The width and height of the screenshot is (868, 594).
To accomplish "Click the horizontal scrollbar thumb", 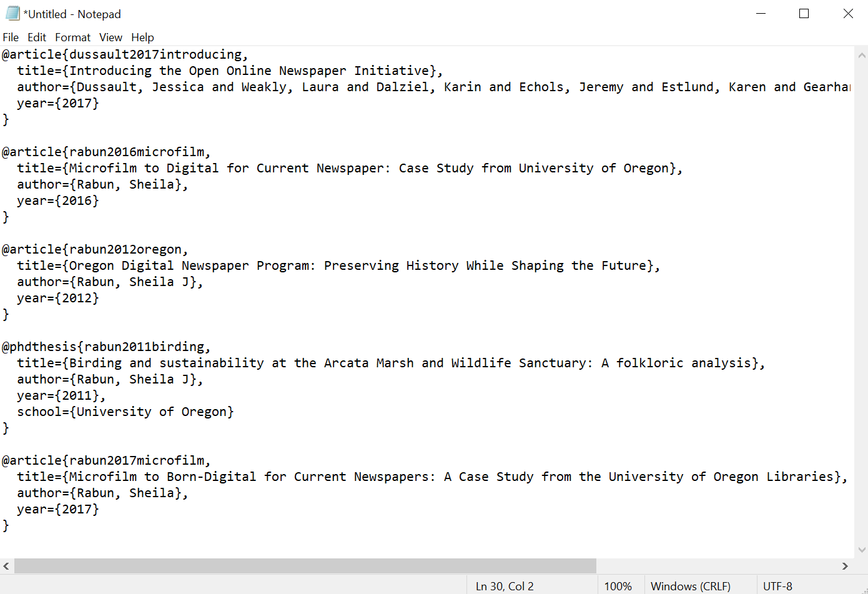I will coord(305,566).
